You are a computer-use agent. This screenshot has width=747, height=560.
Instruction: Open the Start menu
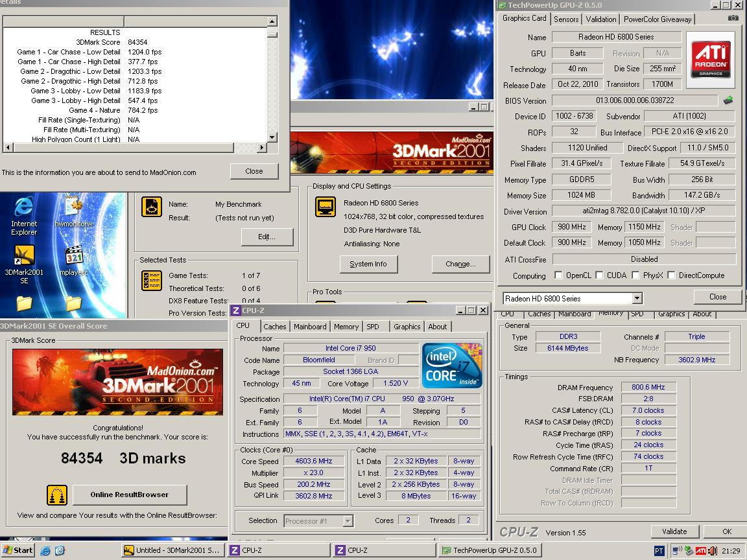pos(18,550)
